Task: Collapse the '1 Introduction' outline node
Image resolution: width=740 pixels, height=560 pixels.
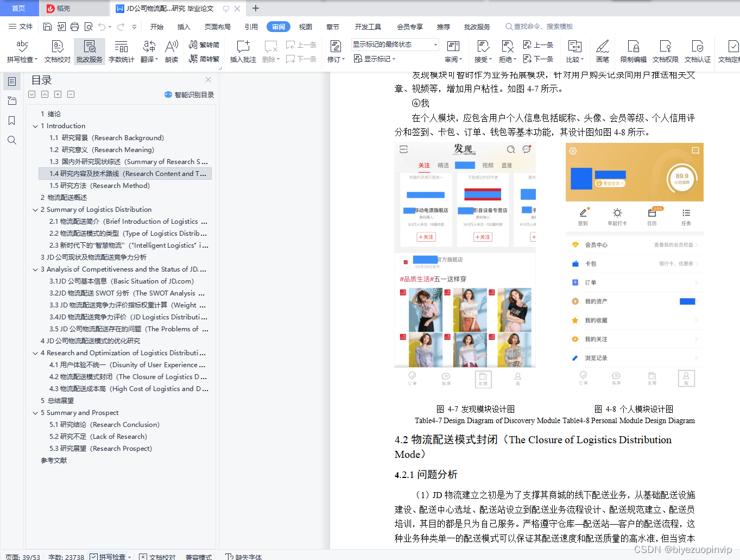Action: [x=35, y=126]
